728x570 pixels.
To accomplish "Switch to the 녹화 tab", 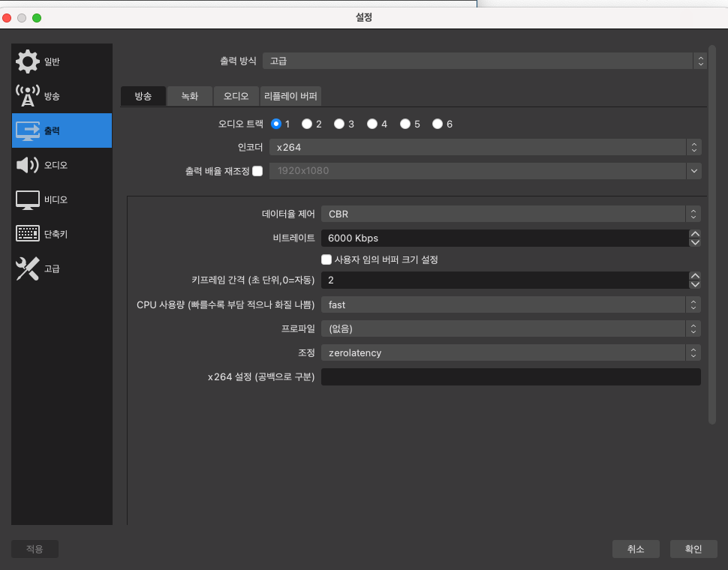I will tap(190, 96).
